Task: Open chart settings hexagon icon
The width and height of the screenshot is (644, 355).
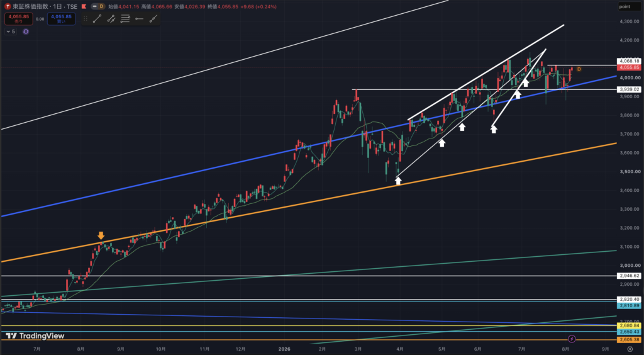Action: click(630, 349)
